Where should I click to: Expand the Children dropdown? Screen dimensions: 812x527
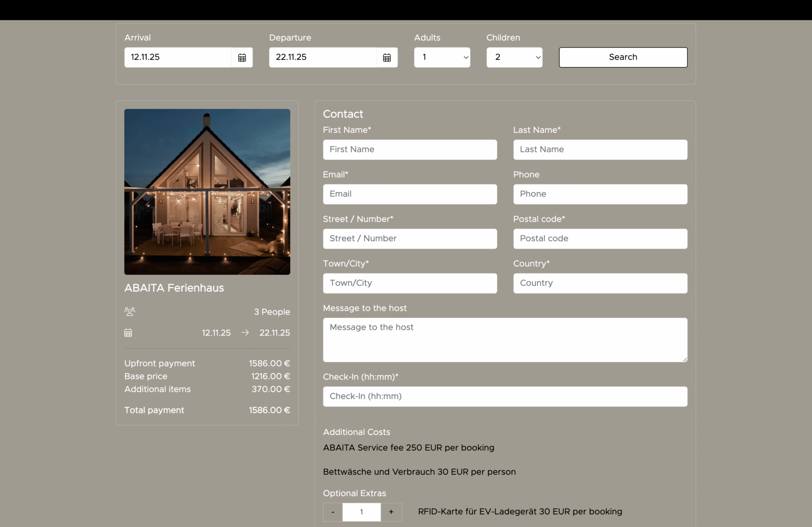coord(514,57)
